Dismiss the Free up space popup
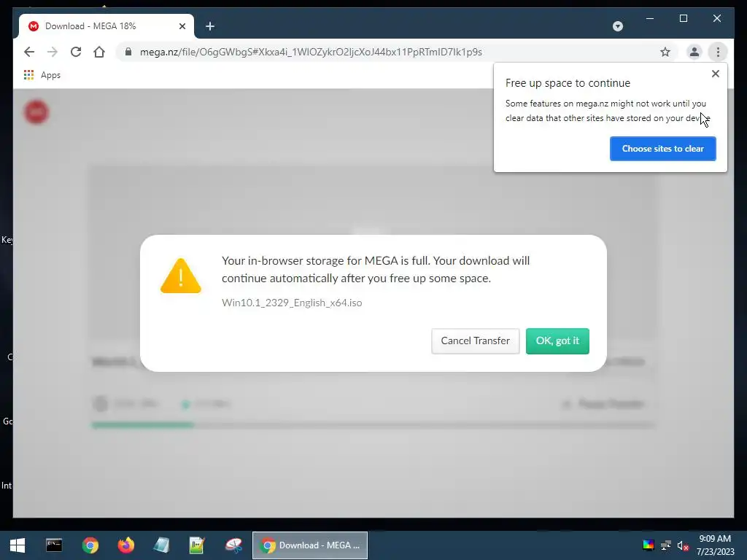 [715, 74]
